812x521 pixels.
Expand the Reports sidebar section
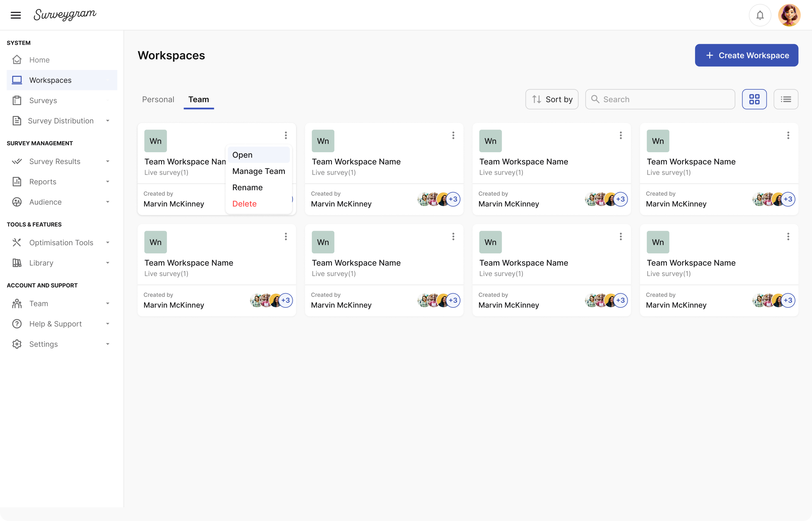pyautogui.click(x=108, y=182)
